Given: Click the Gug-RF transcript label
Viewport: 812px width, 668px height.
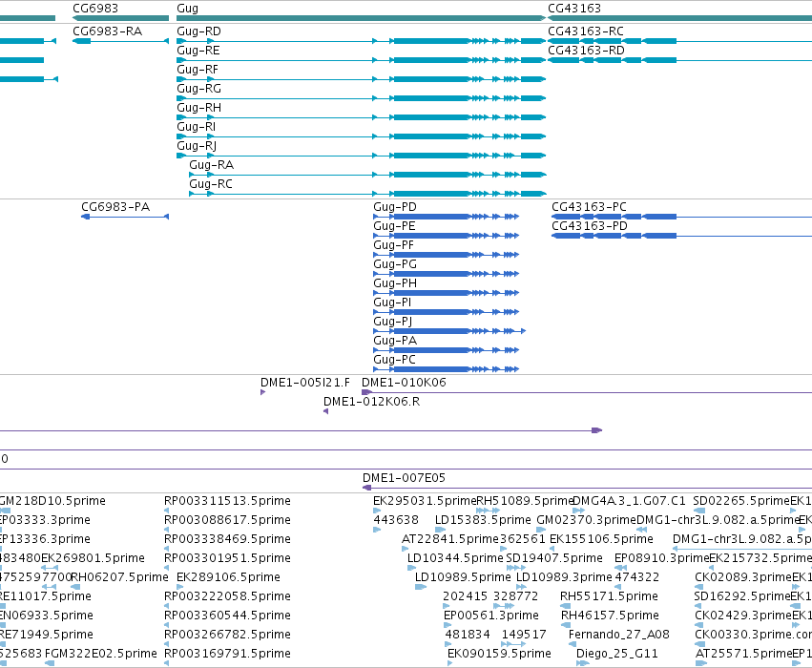Looking at the screenshot, I should pyautogui.click(x=198, y=70).
